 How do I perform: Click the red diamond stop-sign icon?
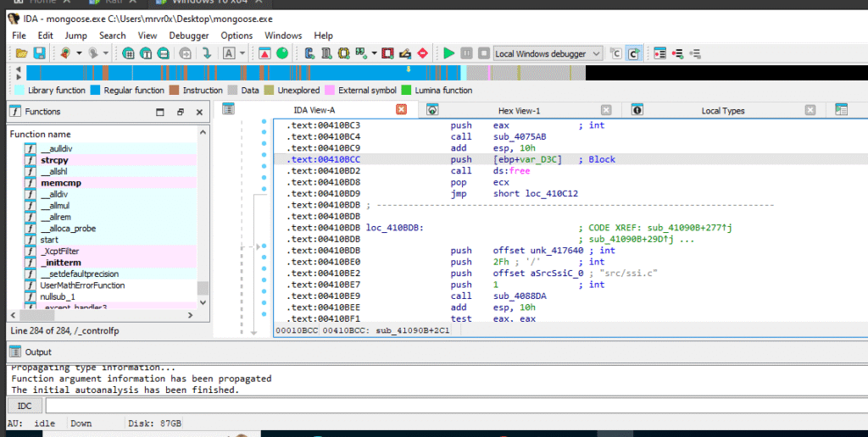[x=422, y=53]
